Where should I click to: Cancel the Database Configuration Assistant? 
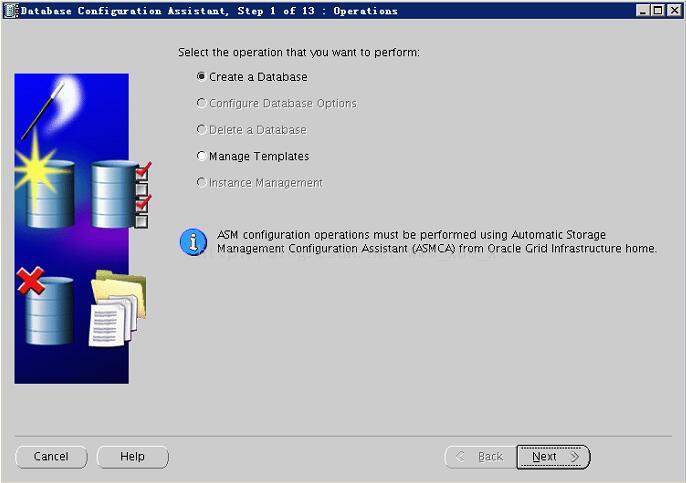51,457
